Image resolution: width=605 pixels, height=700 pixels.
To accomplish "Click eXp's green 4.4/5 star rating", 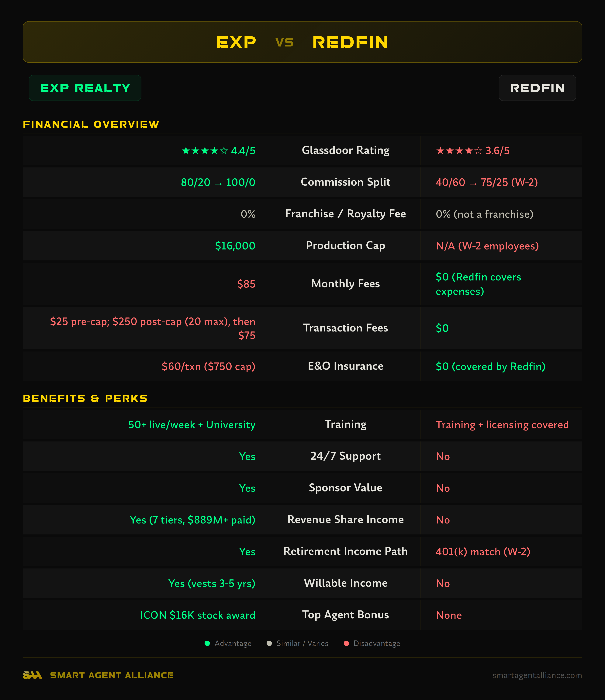I will tap(218, 151).
